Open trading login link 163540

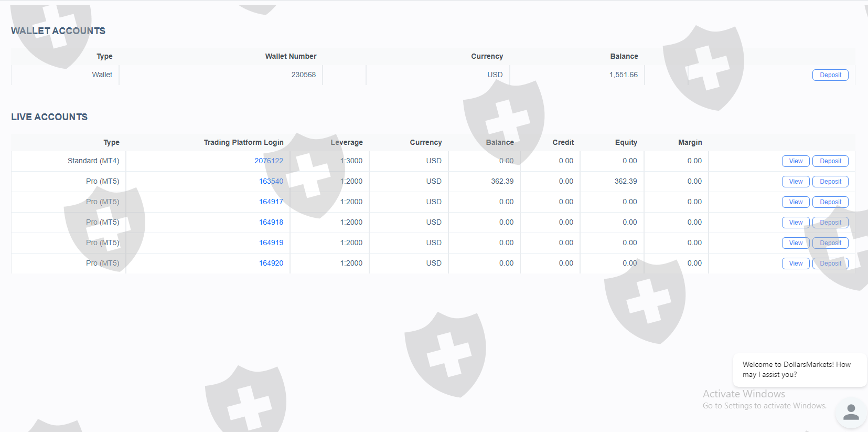tap(271, 181)
